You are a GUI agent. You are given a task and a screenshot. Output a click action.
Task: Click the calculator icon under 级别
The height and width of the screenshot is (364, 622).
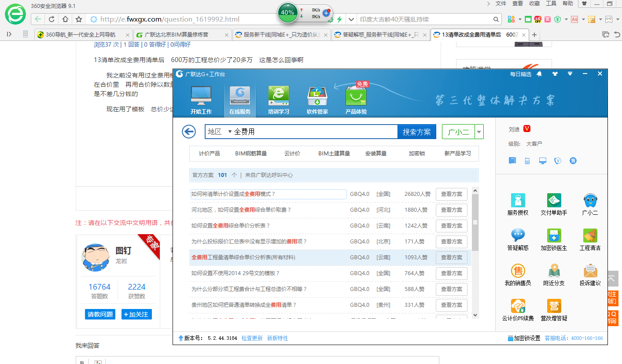(x=527, y=161)
